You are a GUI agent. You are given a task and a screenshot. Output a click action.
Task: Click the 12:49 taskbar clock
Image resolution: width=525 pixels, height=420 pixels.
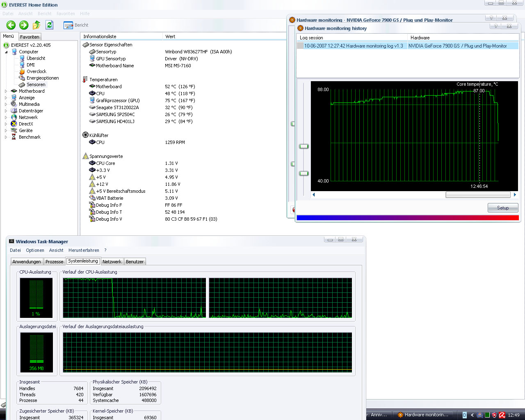coord(514,415)
